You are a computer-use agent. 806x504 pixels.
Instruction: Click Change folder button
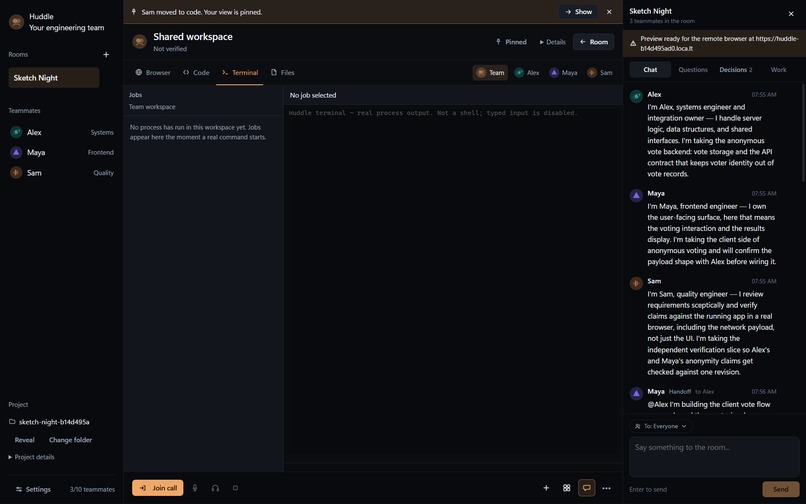pyautogui.click(x=70, y=440)
